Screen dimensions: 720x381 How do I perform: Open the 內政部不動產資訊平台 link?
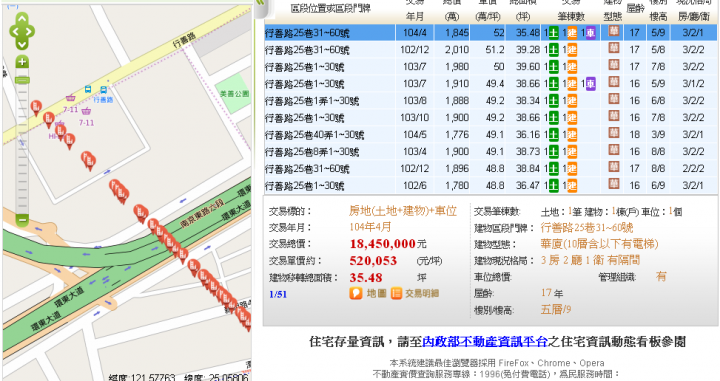pos(484,342)
